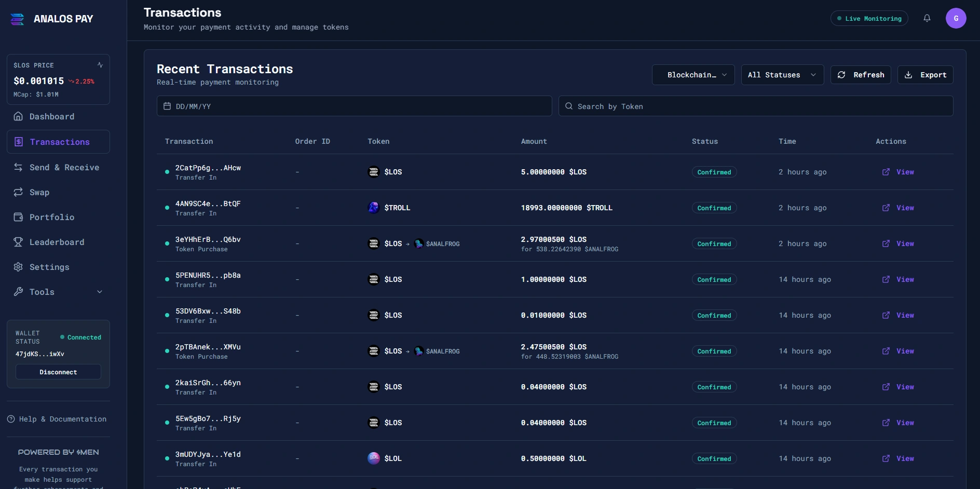Open Send & Receive in sidebar
The image size is (980, 489).
point(64,167)
